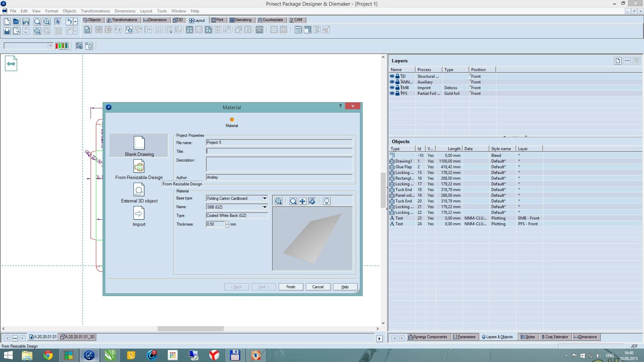Image resolution: width=644 pixels, height=362 pixels.
Task: Click the Undo arrow icon
Action: [69, 21]
